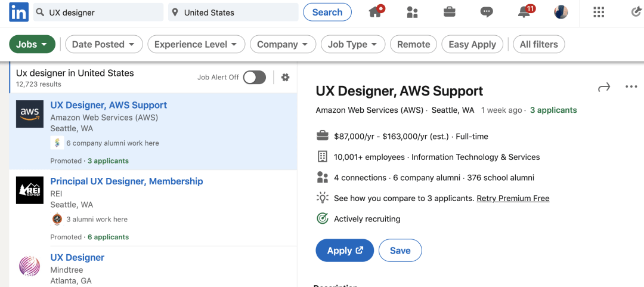Click "3 applicants" in job header
The image size is (644, 287).
point(553,110)
